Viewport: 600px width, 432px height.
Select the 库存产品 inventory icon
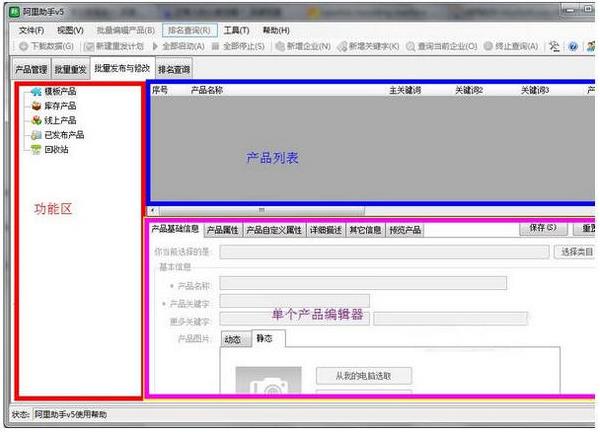click(x=36, y=106)
